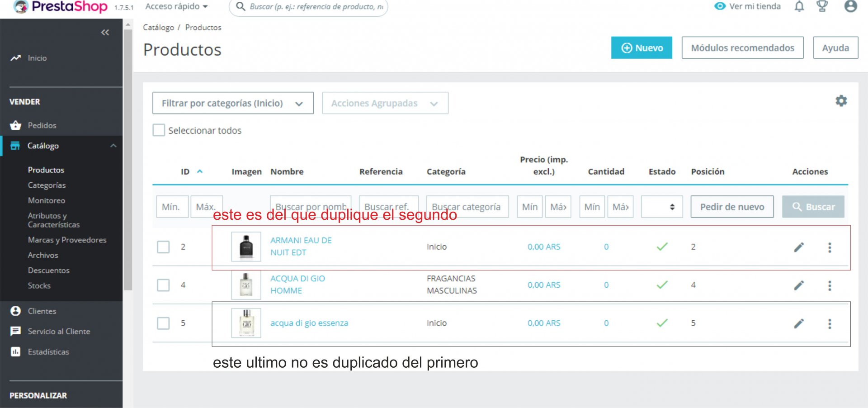Click the Ver mi tienda link

(755, 6)
